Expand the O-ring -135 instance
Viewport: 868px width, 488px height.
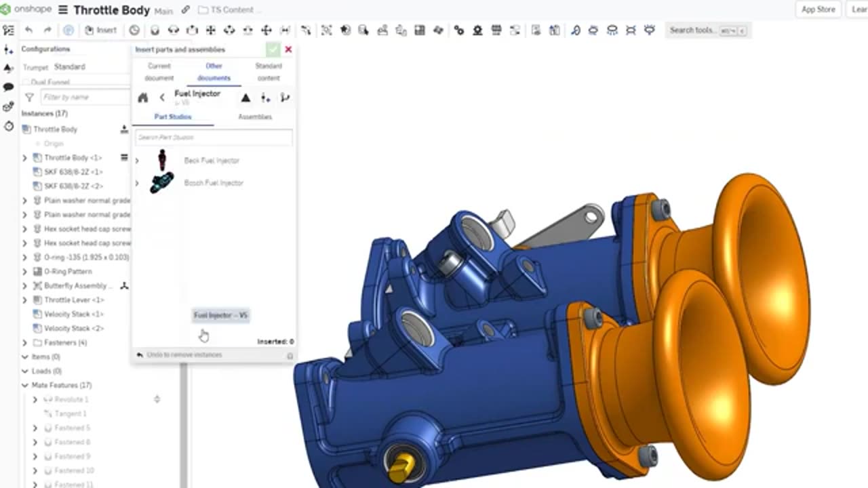click(25, 258)
